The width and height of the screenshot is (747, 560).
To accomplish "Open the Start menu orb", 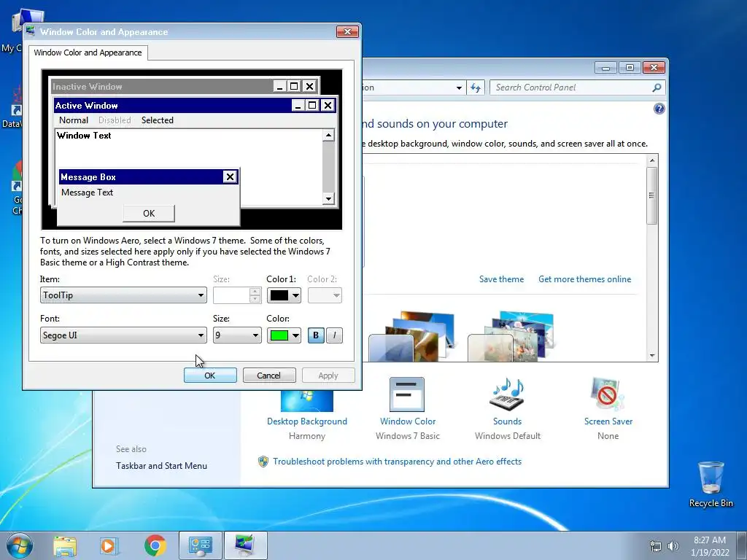I will (20, 545).
